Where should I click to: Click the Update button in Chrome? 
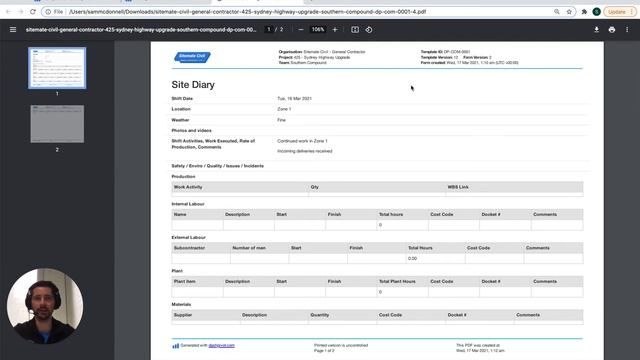coord(619,12)
